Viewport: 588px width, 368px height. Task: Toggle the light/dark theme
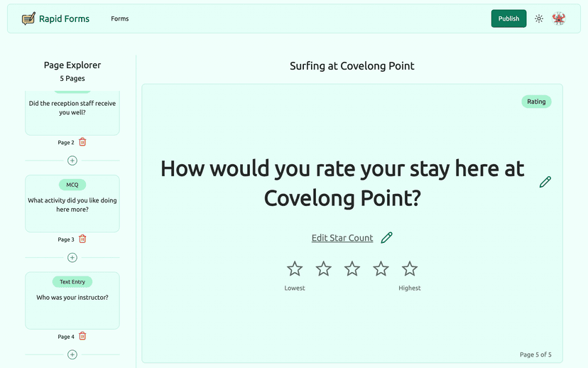539,18
